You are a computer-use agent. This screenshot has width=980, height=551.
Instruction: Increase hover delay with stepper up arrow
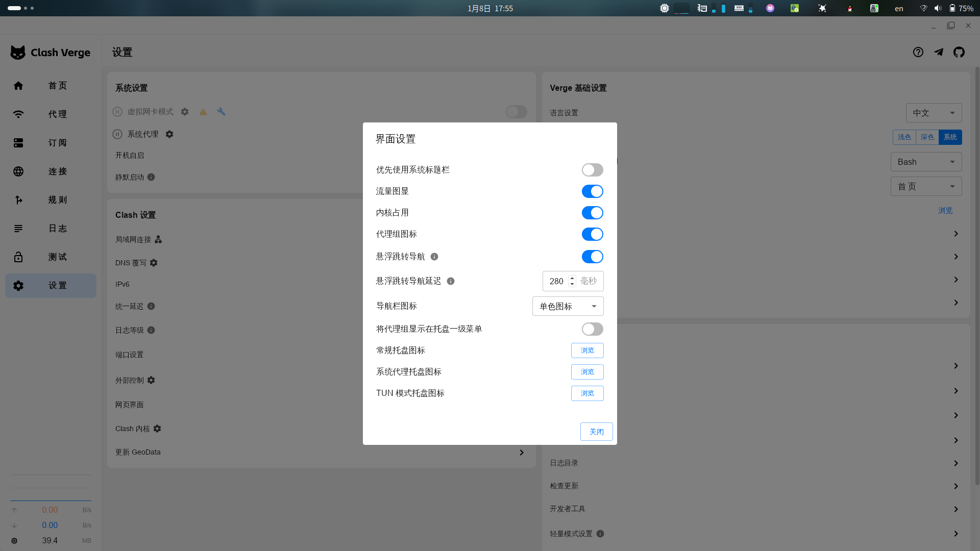pyautogui.click(x=572, y=278)
